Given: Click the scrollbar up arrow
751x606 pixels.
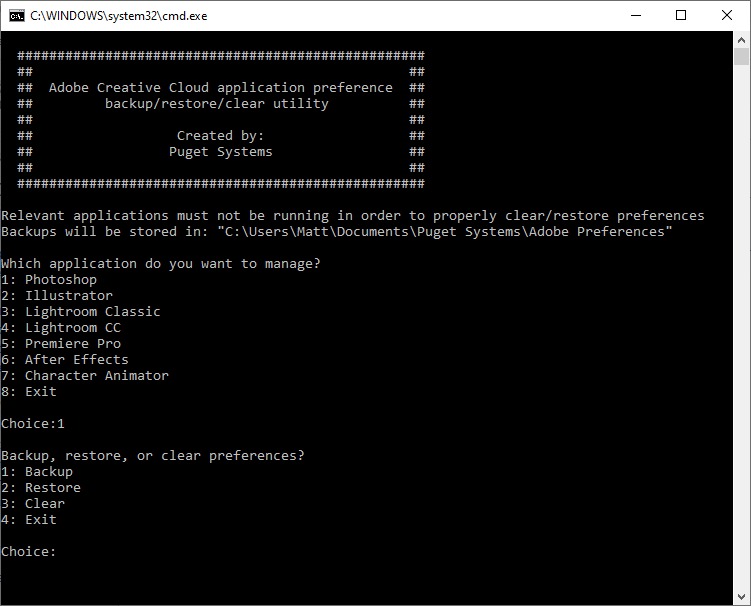Looking at the screenshot, I should [x=741, y=39].
